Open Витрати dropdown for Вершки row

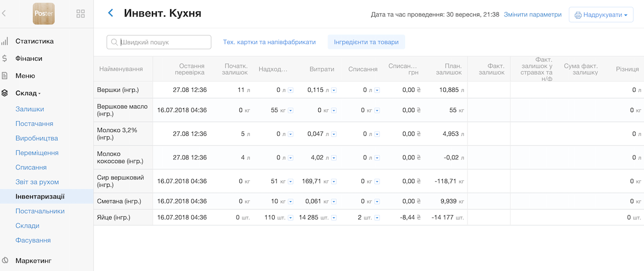tap(334, 90)
